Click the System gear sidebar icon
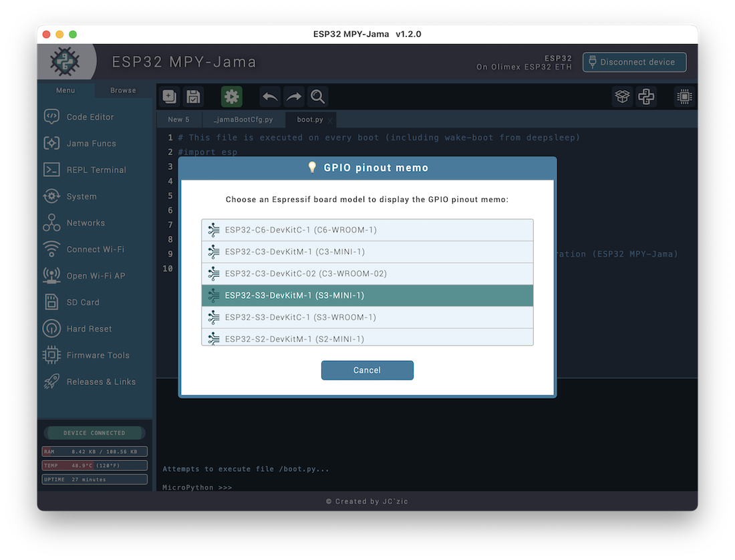The width and height of the screenshot is (735, 560). (51, 196)
